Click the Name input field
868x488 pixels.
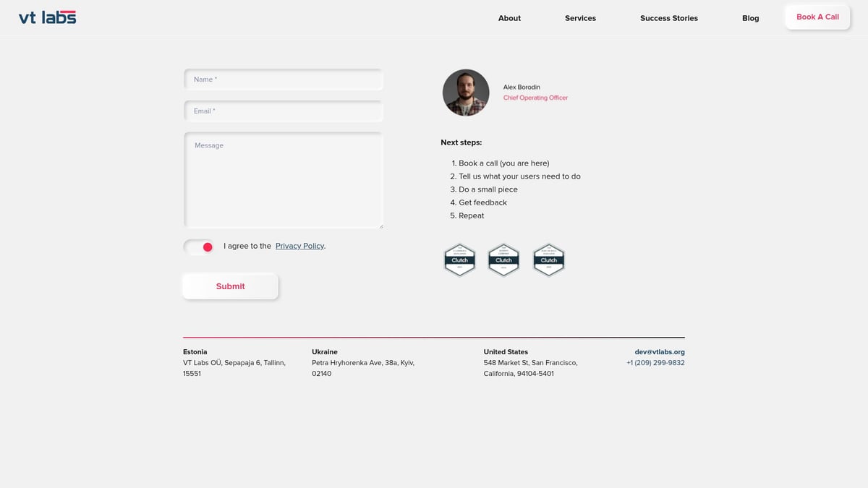284,80
